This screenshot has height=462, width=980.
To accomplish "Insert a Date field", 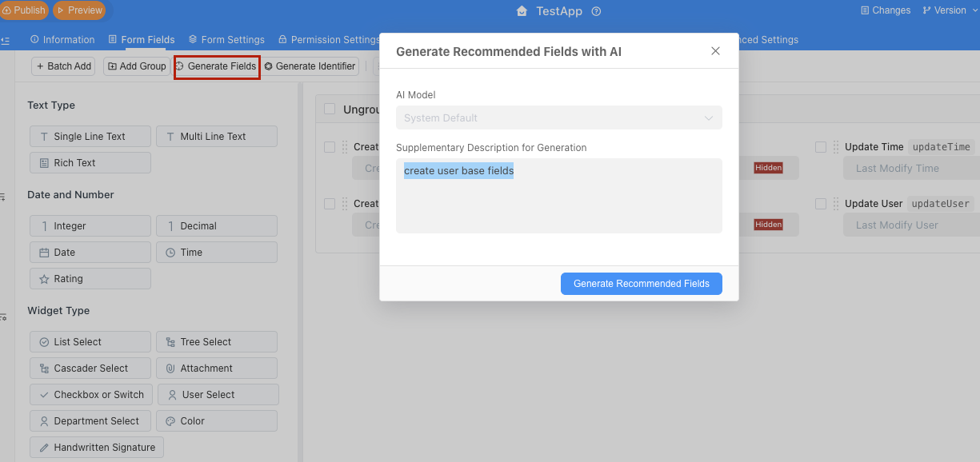I will click(x=90, y=253).
